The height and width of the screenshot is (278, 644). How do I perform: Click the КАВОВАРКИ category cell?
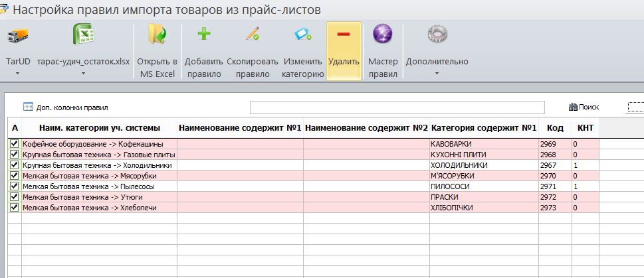[x=484, y=144]
